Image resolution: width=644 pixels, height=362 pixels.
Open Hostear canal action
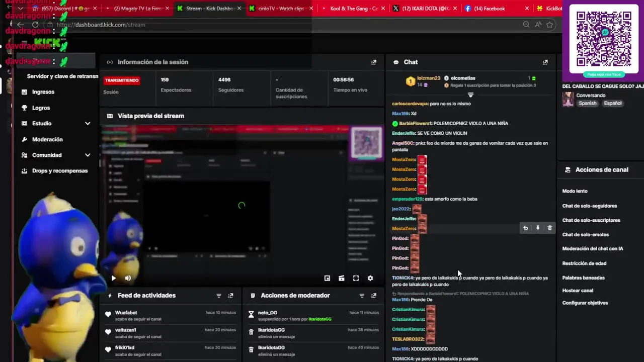click(578, 291)
